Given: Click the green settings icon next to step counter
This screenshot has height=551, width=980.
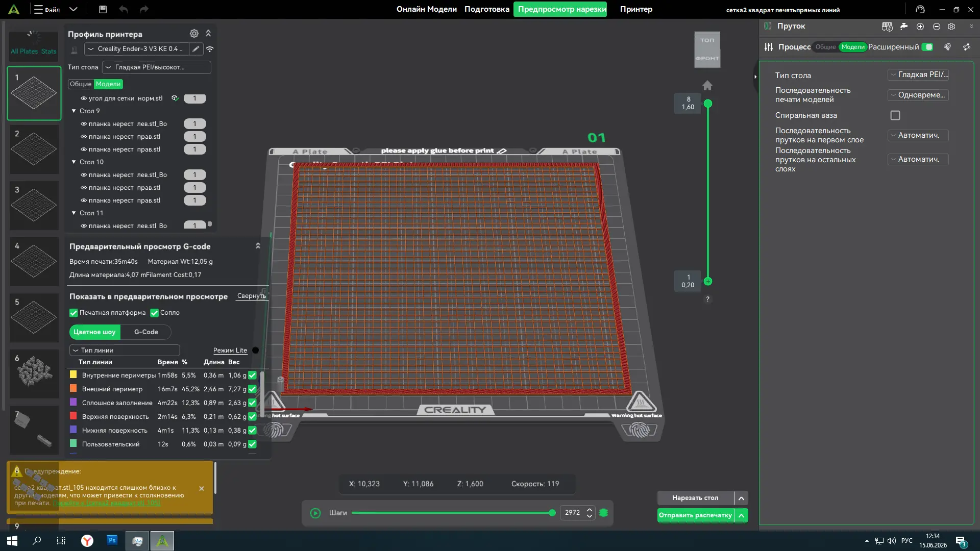Looking at the screenshot, I should pyautogui.click(x=604, y=513).
